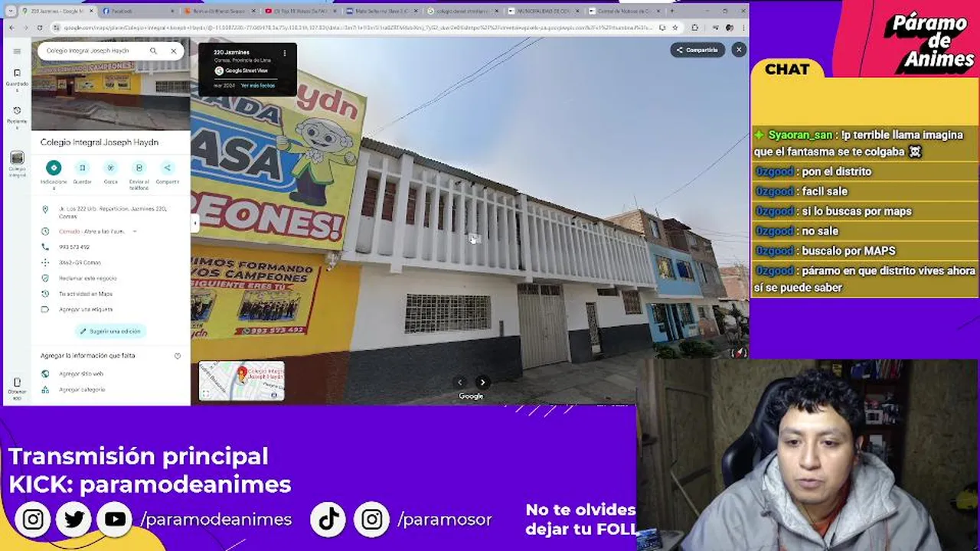Expand the minimap with its corner icon
The width and height of the screenshot is (980, 551).
click(x=206, y=394)
